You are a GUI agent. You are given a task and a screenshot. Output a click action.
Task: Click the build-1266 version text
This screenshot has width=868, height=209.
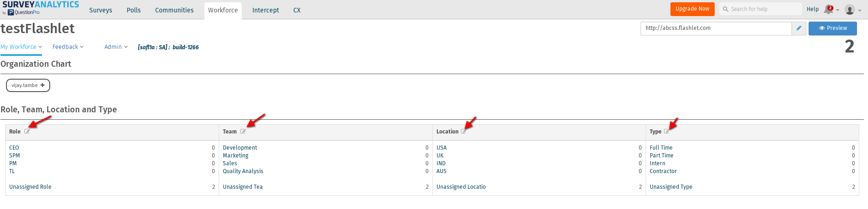(186, 47)
